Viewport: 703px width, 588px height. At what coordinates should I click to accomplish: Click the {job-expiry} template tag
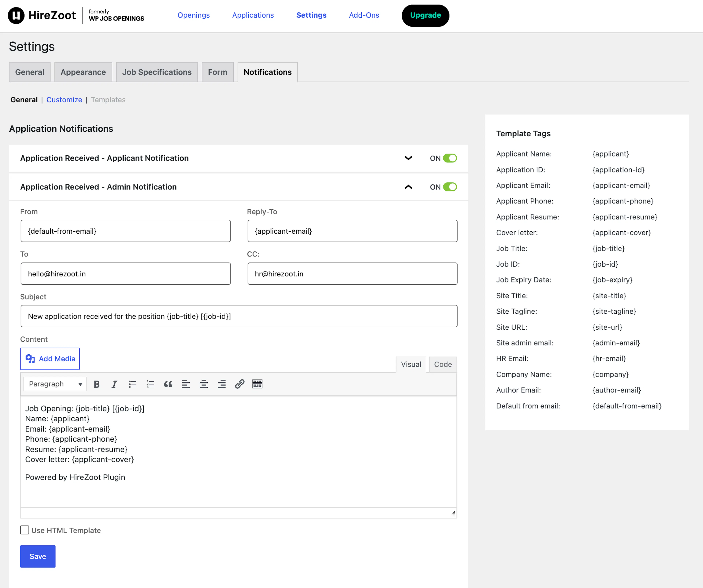point(612,280)
